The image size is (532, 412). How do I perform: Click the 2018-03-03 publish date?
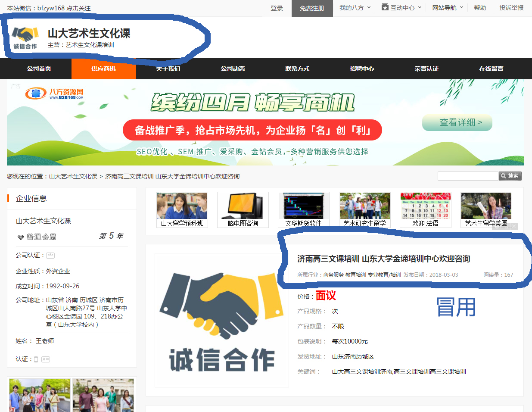[444, 275]
